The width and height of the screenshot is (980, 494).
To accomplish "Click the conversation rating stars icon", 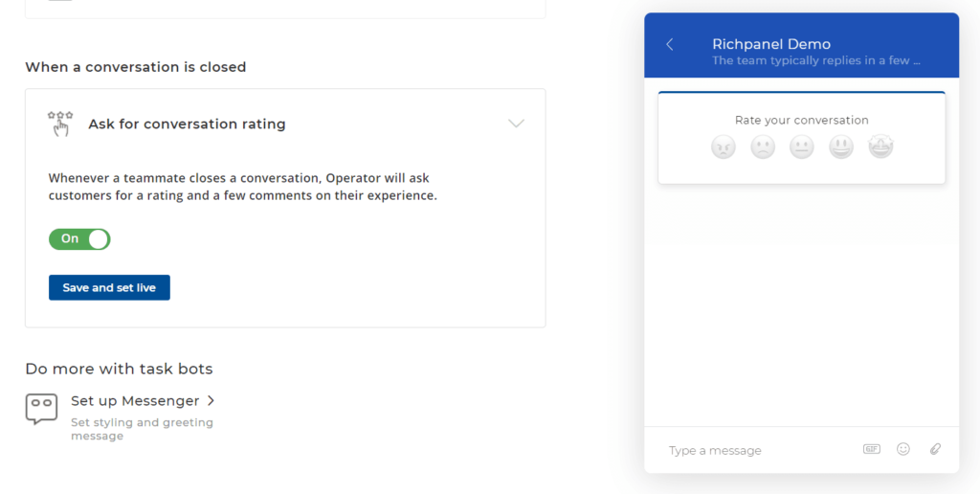I will [x=60, y=123].
